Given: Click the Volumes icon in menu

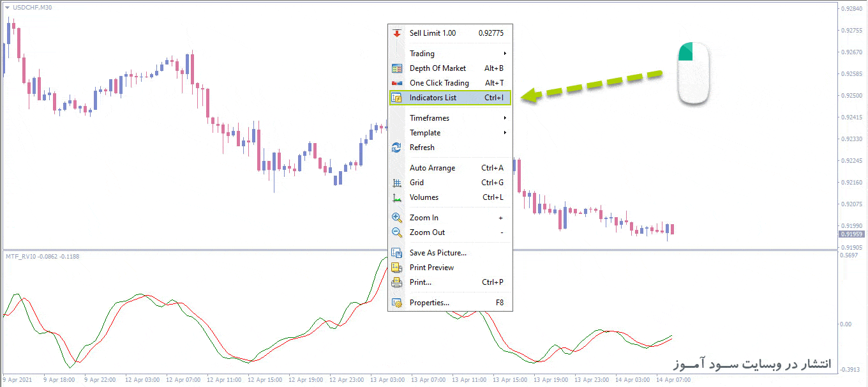Looking at the screenshot, I should click(396, 197).
